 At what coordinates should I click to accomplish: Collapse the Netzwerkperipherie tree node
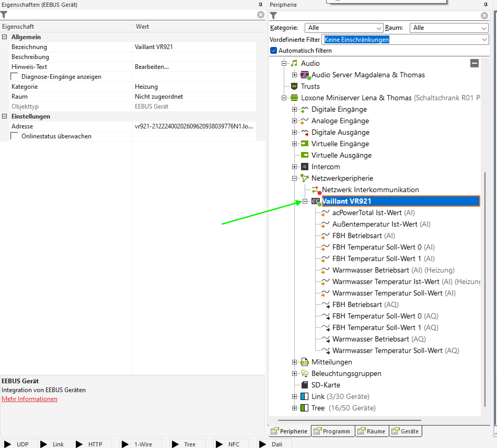(294, 178)
